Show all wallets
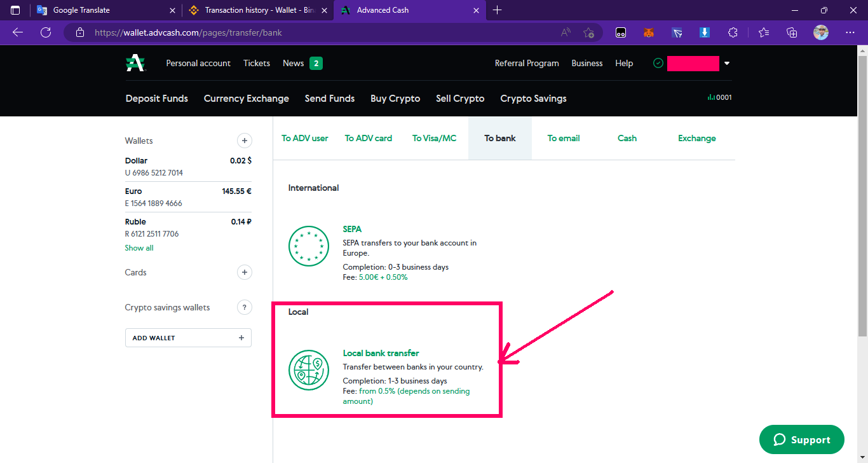The image size is (868, 463). 139,248
